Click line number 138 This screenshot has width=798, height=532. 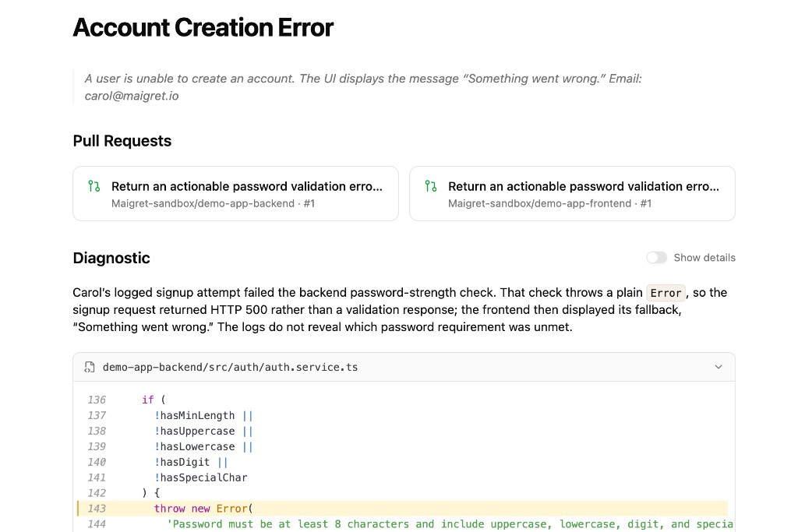click(97, 431)
